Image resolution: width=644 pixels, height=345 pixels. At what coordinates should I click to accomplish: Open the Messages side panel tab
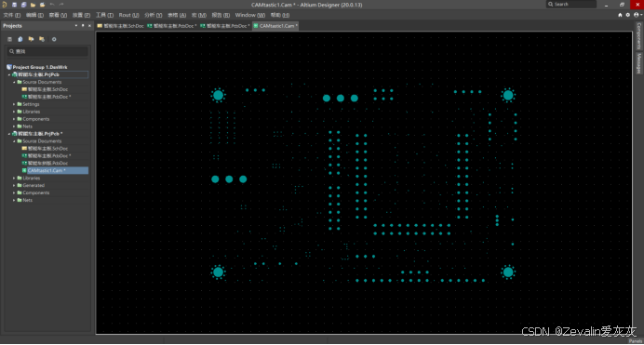point(638,63)
